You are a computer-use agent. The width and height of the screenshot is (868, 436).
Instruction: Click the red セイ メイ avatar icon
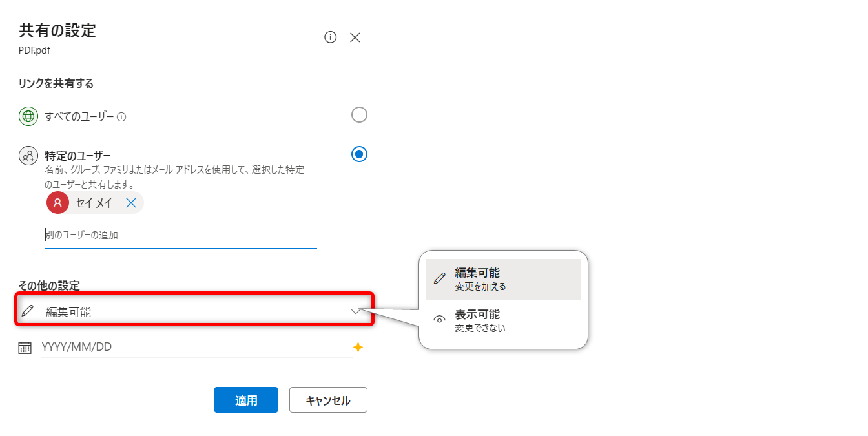tap(57, 203)
